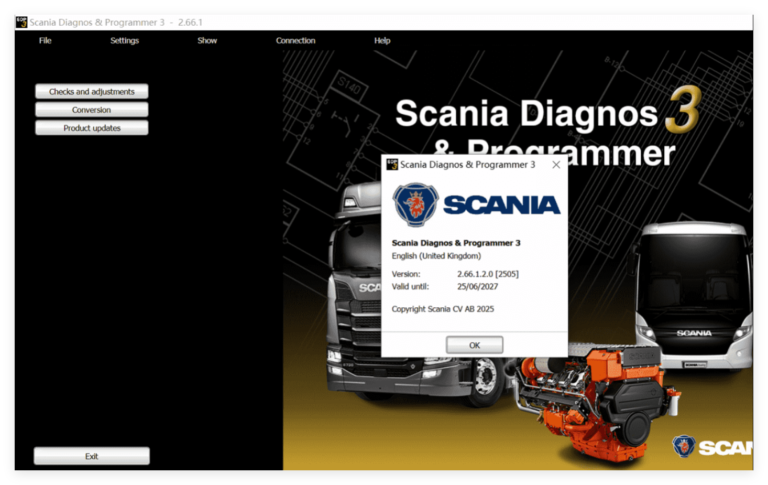The image size is (768, 485).
Task: Click the SCANIA wordmark in the dialog
Action: coord(502,205)
